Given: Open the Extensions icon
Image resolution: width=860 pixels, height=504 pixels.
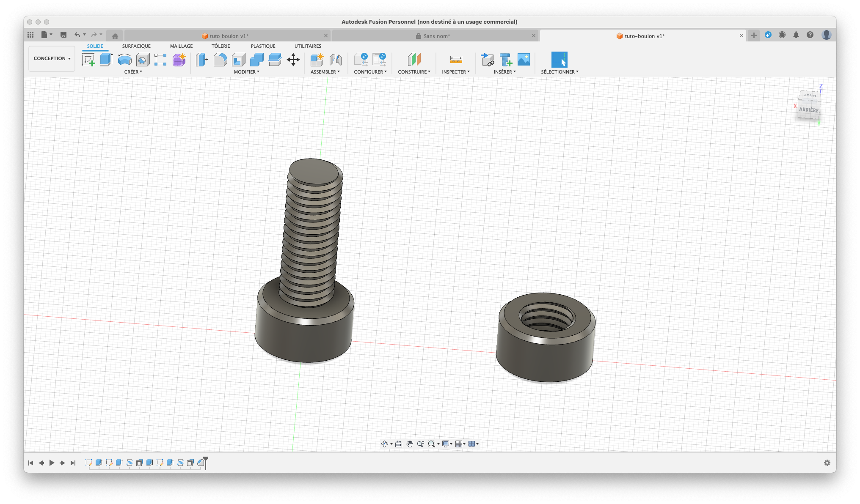Looking at the screenshot, I should (768, 35).
